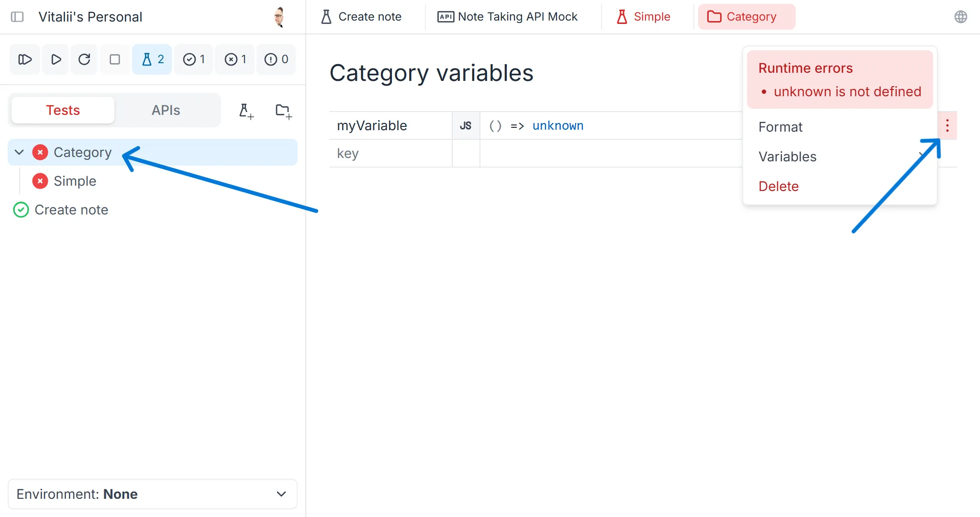The height and width of the screenshot is (517, 980).
Task: Expand the Category test group
Action: pos(18,152)
